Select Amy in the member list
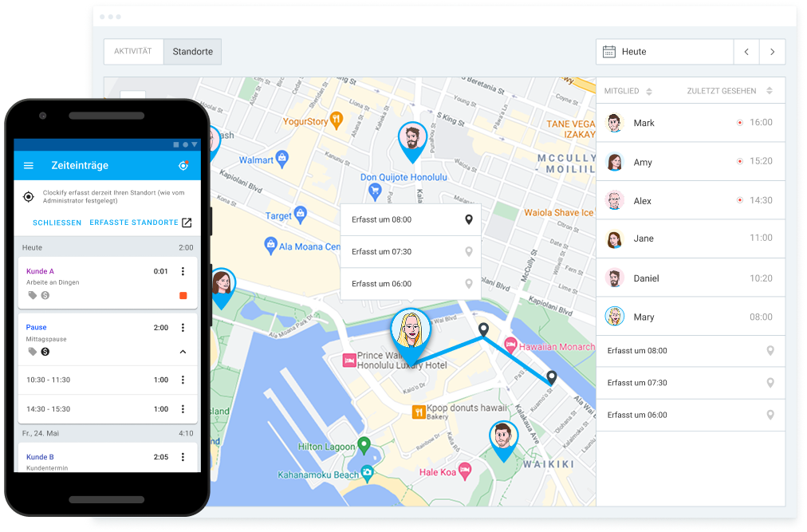807x532 pixels. tap(691, 162)
